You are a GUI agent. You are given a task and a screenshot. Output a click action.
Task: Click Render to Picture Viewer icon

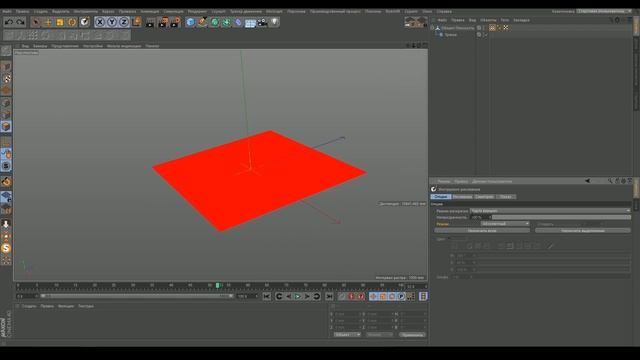click(x=163, y=22)
